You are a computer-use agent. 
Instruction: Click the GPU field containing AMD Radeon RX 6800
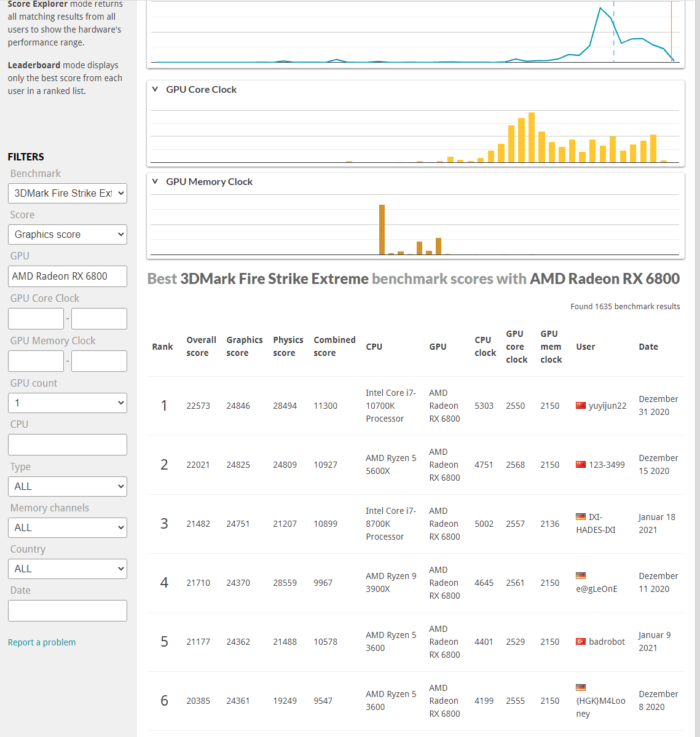(68, 277)
